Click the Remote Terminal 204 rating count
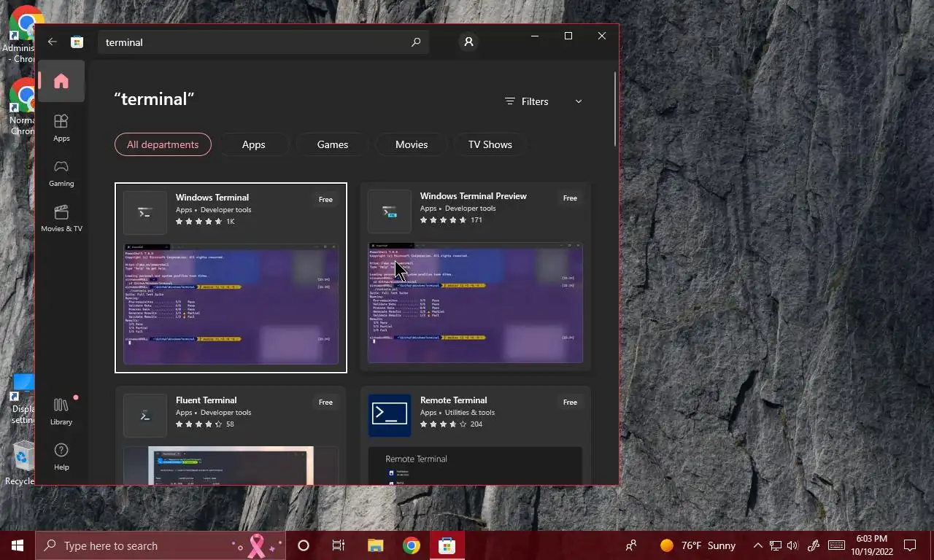The width and height of the screenshot is (934, 560). (476, 424)
